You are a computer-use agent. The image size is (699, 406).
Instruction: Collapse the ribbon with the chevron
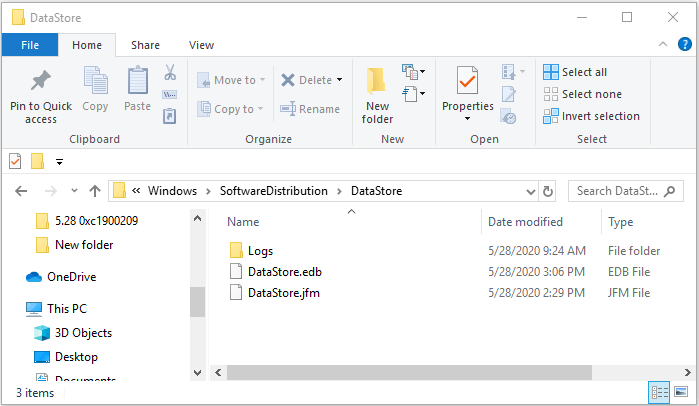[x=663, y=44]
